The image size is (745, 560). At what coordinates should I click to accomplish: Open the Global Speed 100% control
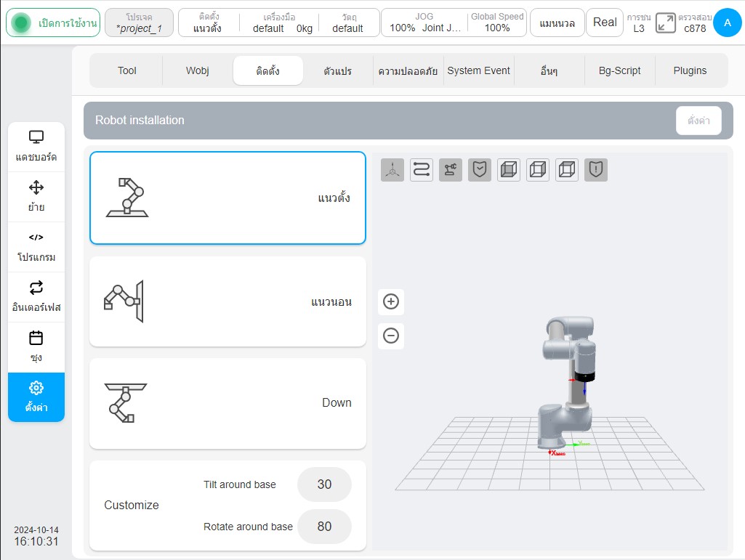(497, 23)
